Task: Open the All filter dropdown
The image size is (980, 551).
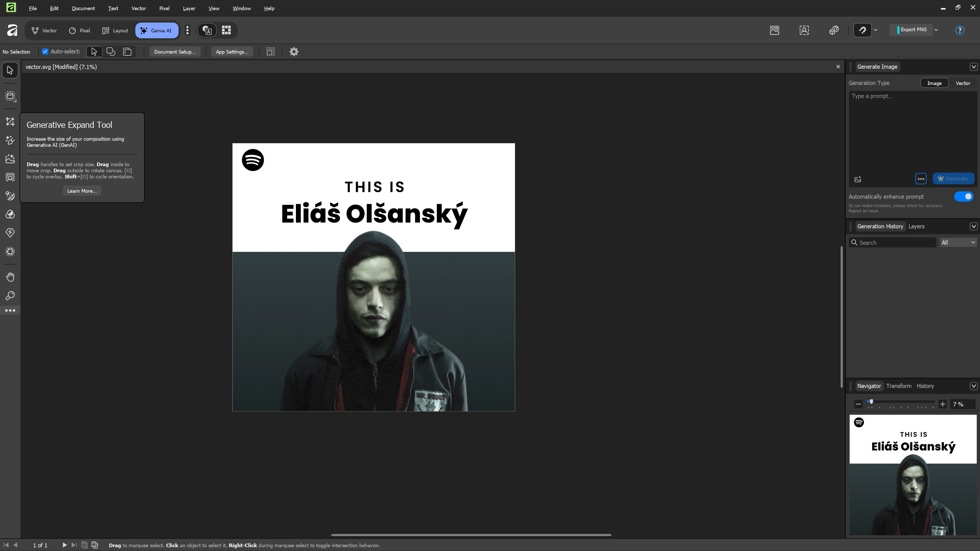Action: [958, 242]
